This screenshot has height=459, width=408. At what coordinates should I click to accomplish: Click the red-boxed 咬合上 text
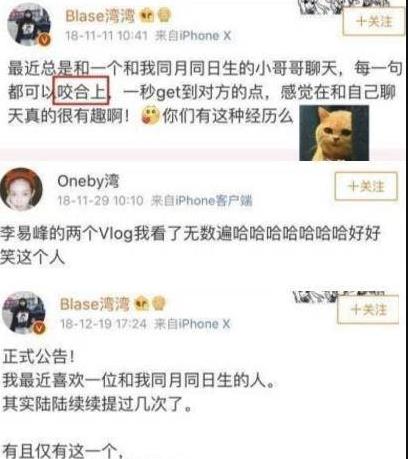click(x=81, y=90)
